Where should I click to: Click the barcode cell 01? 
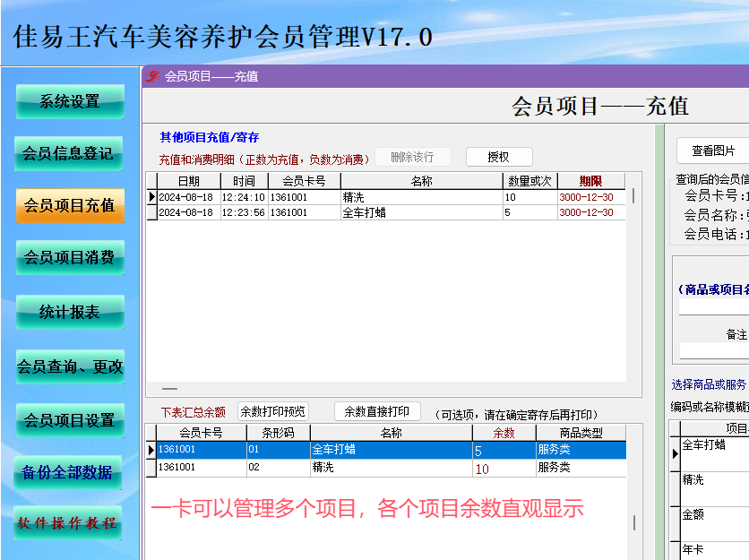pyautogui.click(x=278, y=450)
